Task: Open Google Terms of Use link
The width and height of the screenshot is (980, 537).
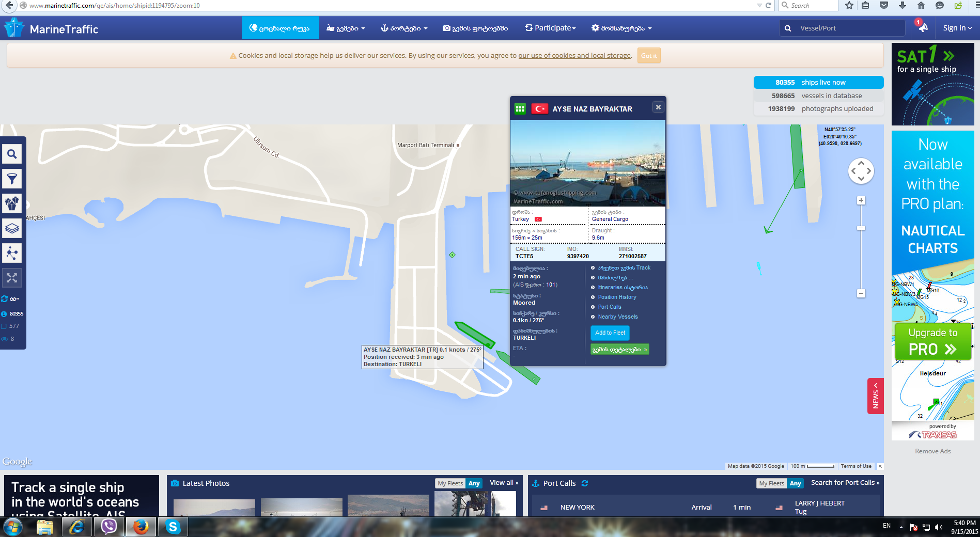Action: point(856,466)
